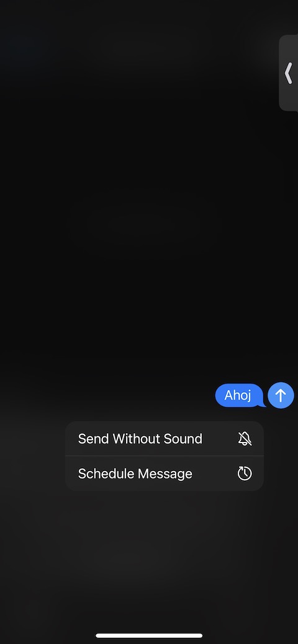Open the gray side handle with arrow
This screenshot has height=644, width=298.
click(x=289, y=73)
